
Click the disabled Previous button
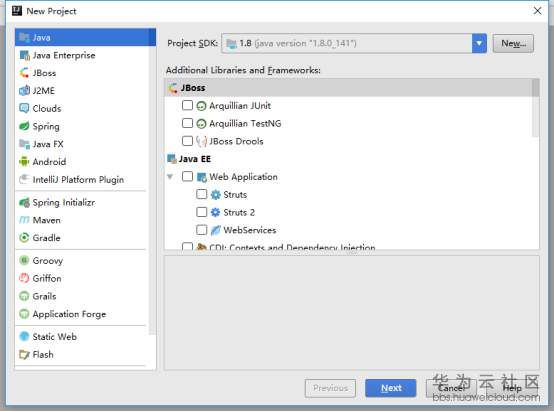click(330, 388)
